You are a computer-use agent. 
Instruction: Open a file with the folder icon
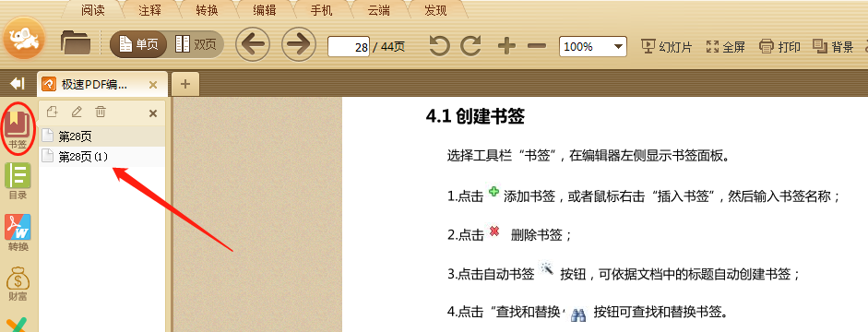tap(76, 42)
